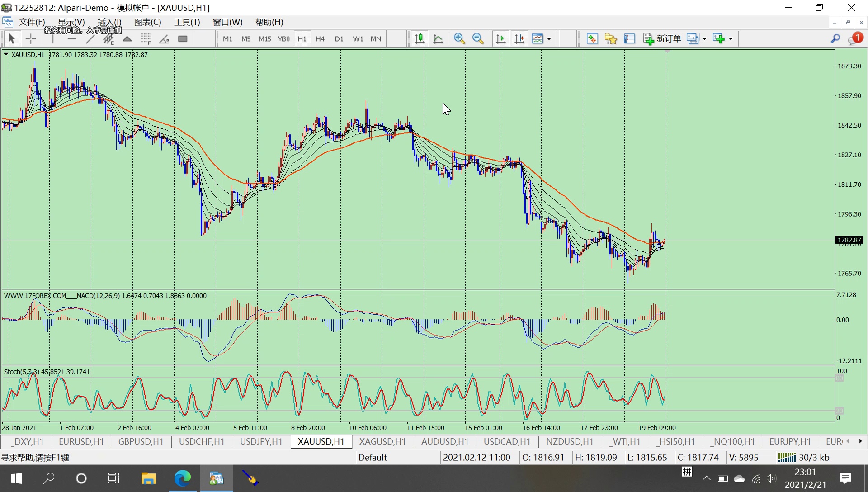Expand the add indicator dropdown arrow
868x492 pixels.
[x=731, y=39]
